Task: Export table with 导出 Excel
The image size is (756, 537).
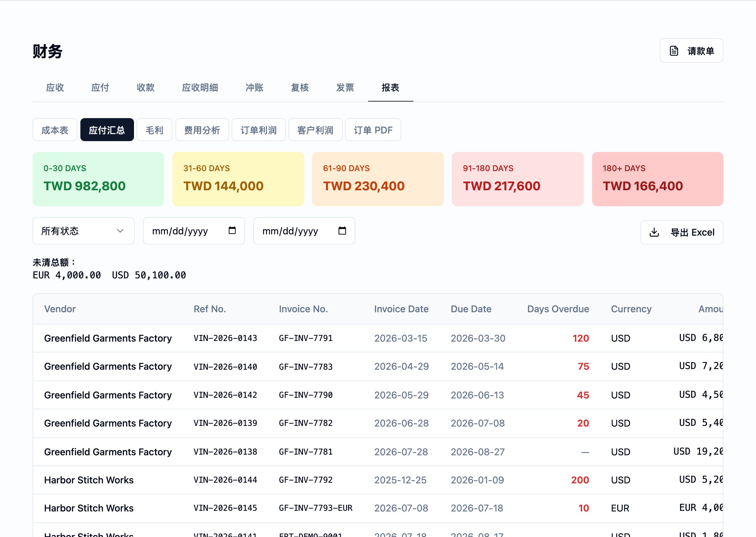Action: 682,232
